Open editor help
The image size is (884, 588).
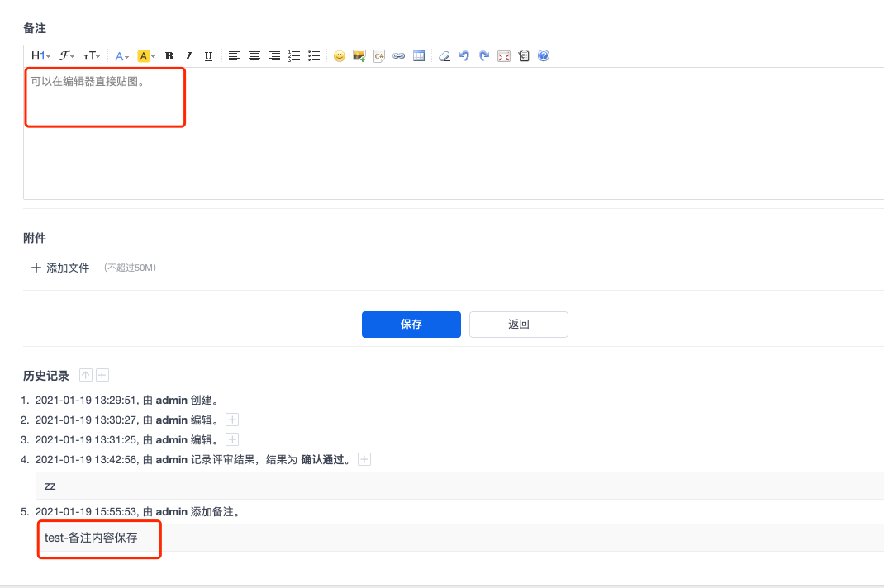(x=544, y=55)
